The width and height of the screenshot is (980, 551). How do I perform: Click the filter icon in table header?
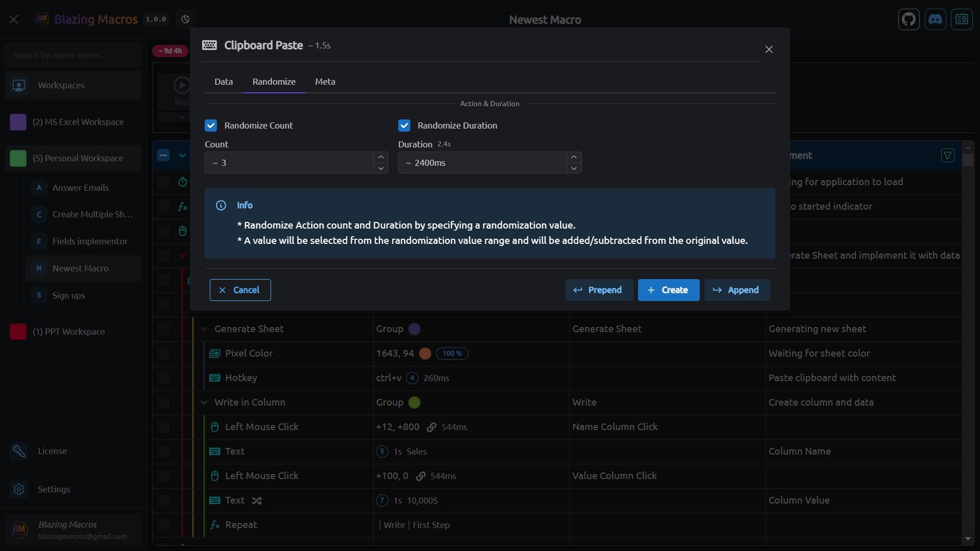[x=947, y=156]
